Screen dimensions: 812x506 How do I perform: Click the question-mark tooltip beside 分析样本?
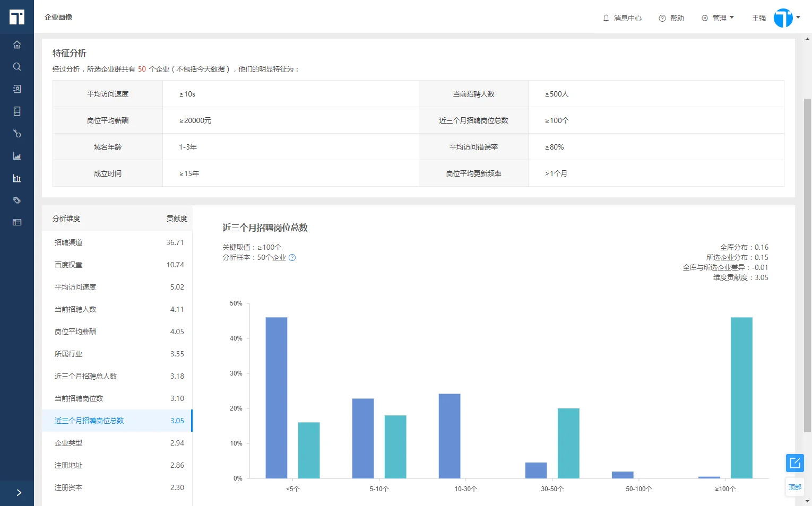(292, 257)
